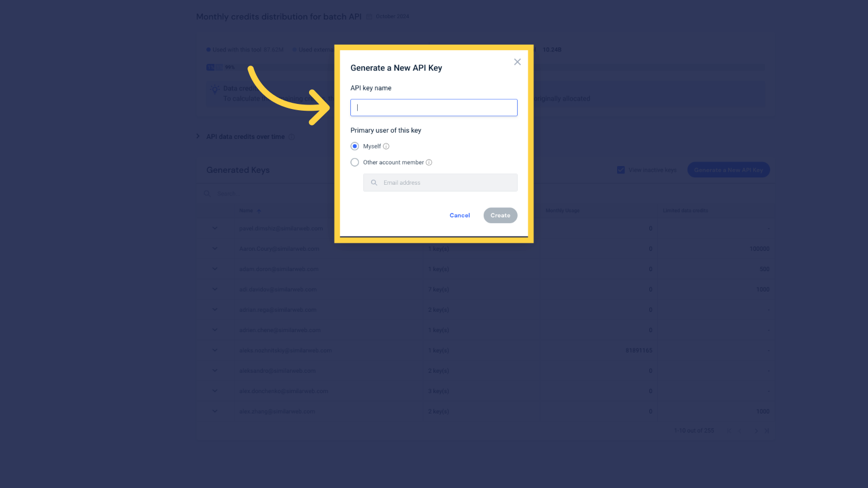Click the Generate a New API Key button
The height and width of the screenshot is (488, 868).
point(728,170)
